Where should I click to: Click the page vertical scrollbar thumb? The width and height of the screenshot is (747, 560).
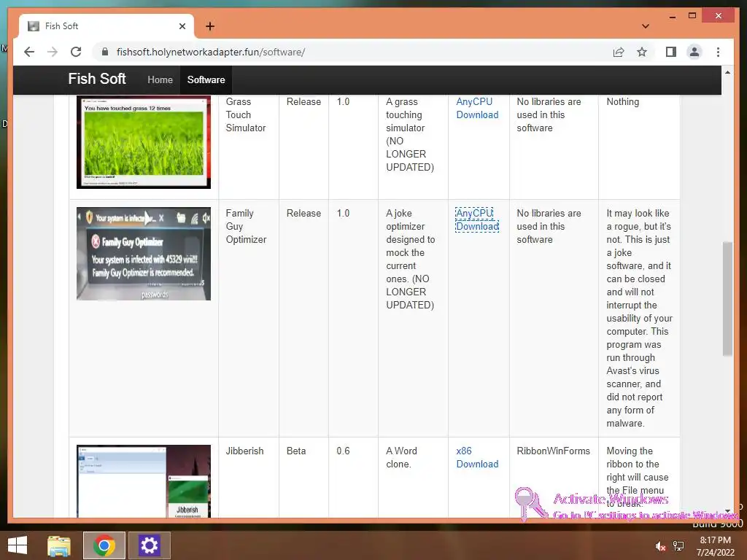[727, 298]
